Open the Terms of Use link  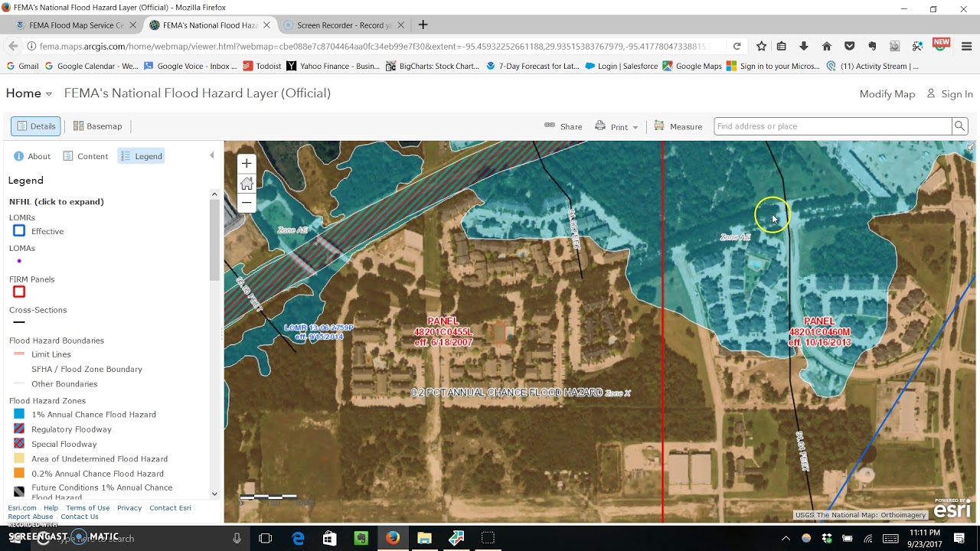tap(87, 508)
